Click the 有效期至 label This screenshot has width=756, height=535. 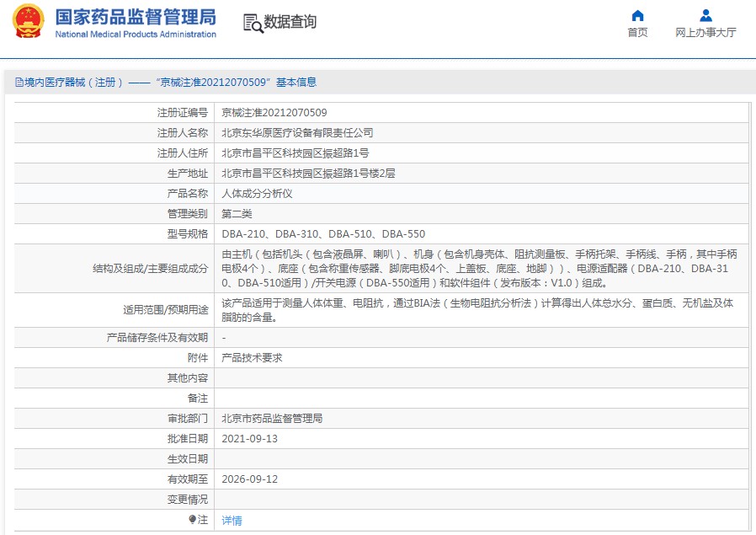pos(188,479)
